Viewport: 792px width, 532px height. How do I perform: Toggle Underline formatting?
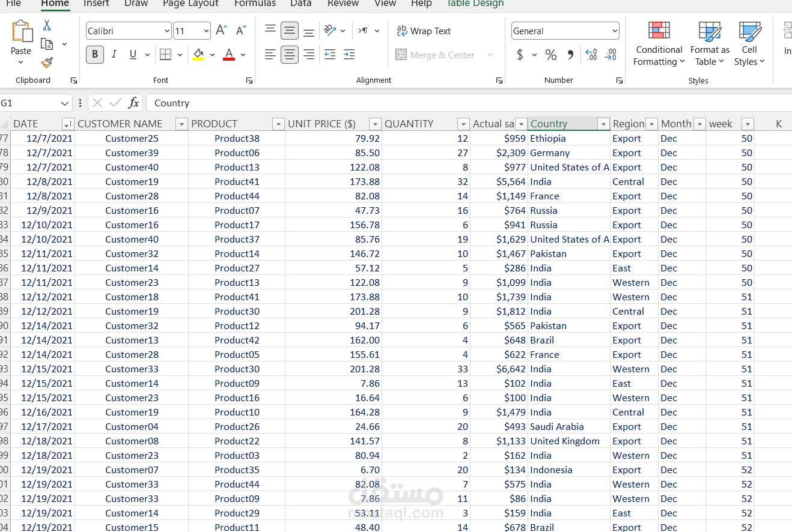coord(133,55)
